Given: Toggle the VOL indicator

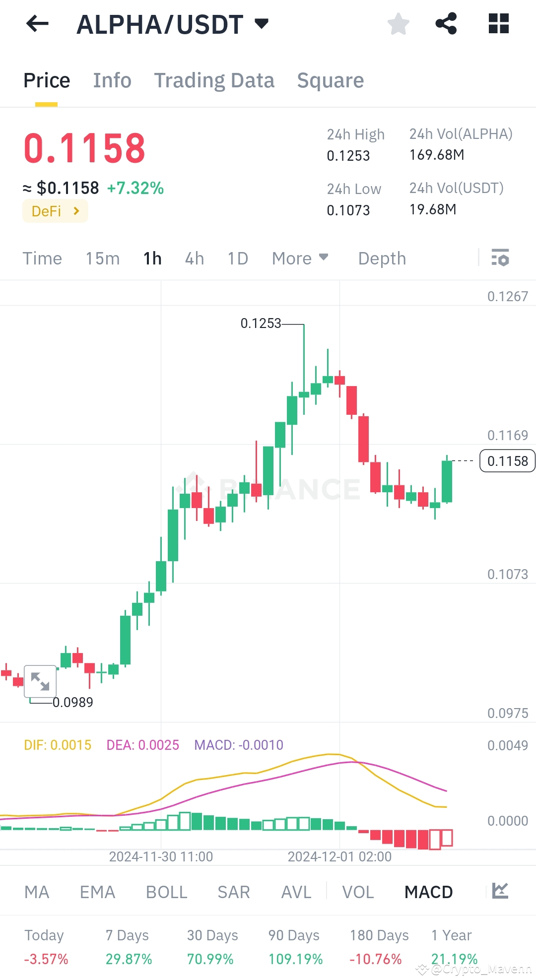Looking at the screenshot, I should pyautogui.click(x=357, y=892).
